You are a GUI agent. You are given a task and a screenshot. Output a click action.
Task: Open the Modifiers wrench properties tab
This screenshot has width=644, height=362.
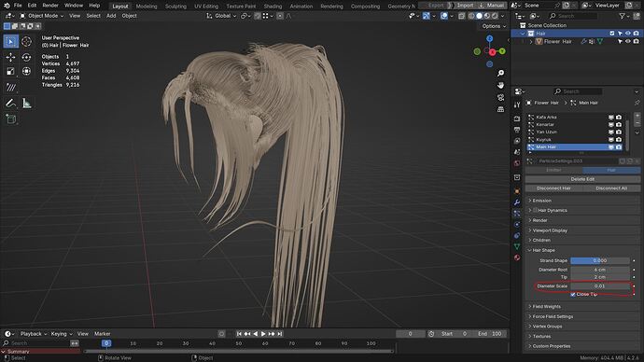[517, 202]
